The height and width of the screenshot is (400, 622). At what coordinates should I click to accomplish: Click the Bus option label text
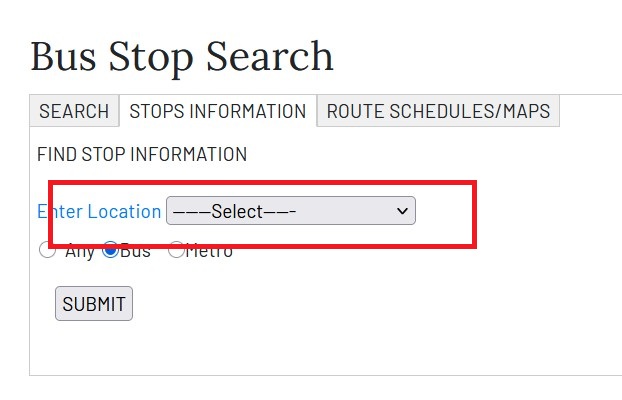click(135, 251)
